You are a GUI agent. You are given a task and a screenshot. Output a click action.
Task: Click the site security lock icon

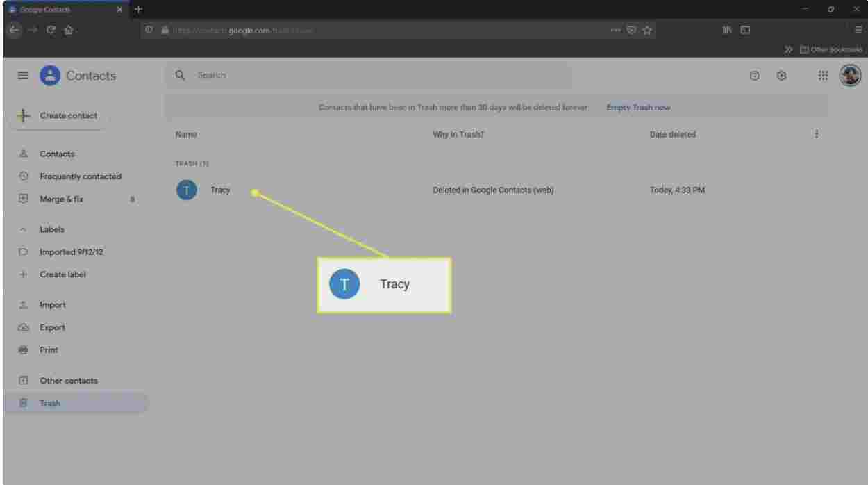point(165,31)
